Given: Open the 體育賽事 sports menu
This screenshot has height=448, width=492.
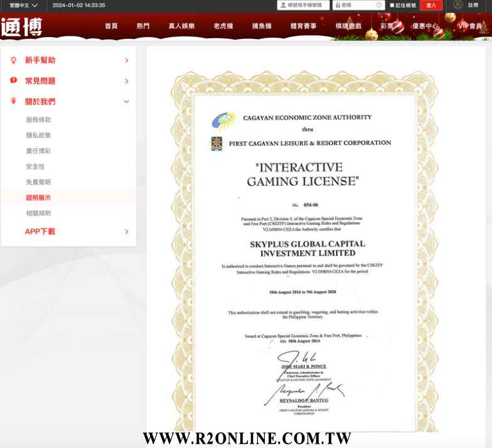Looking at the screenshot, I should (303, 26).
